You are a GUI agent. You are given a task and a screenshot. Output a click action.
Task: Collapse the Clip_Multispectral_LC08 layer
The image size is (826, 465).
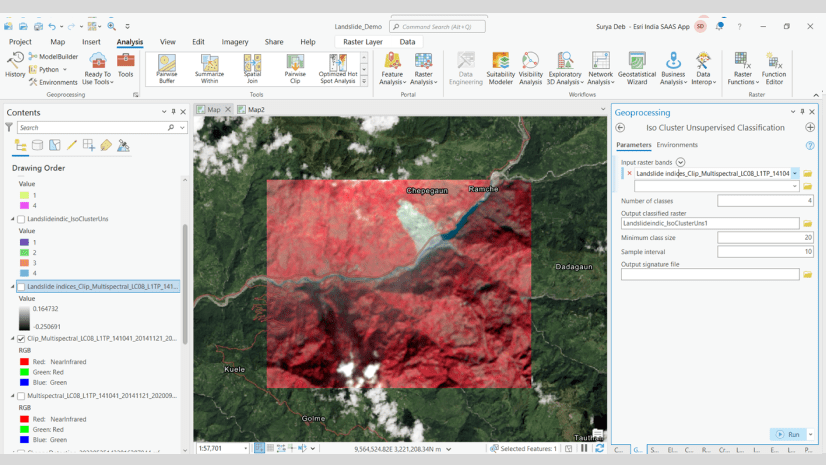pyautogui.click(x=13, y=339)
